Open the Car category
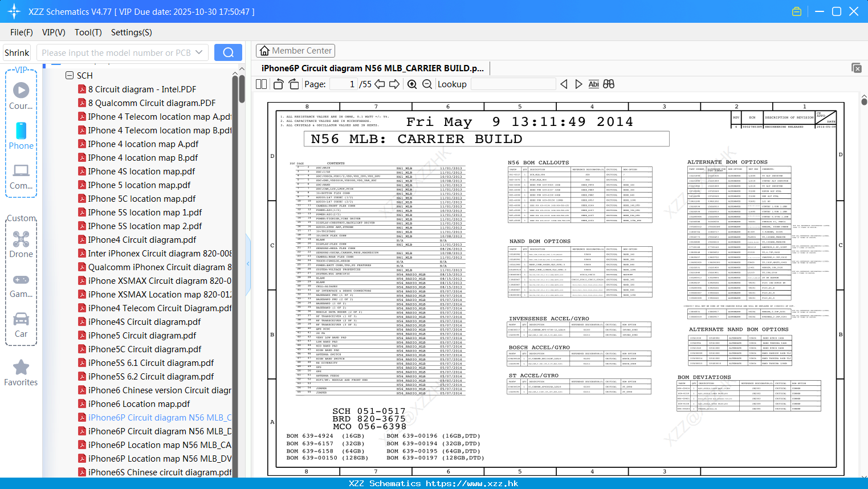The image size is (868, 489). click(x=21, y=325)
